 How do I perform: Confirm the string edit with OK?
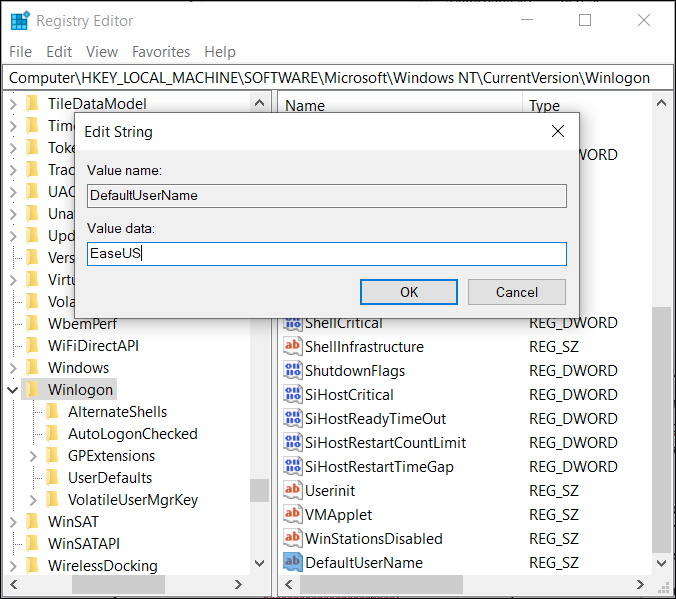click(409, 292)
